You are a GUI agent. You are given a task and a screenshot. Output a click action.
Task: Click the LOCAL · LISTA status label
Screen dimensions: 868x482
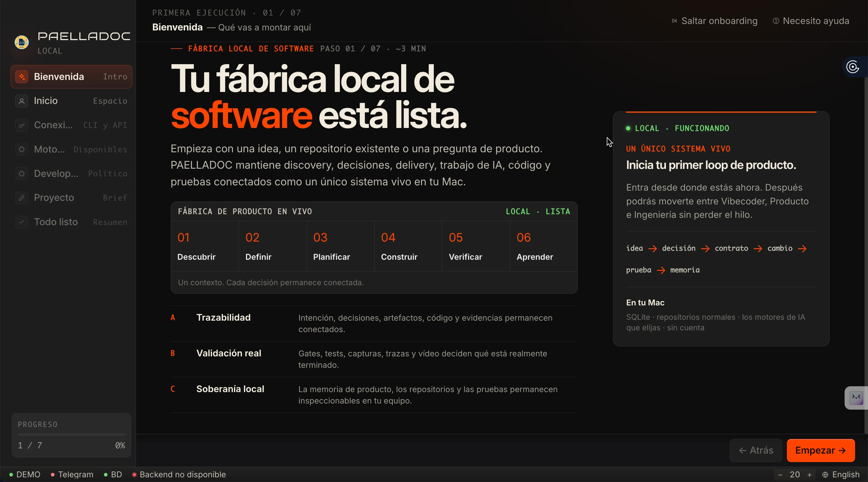538,211
